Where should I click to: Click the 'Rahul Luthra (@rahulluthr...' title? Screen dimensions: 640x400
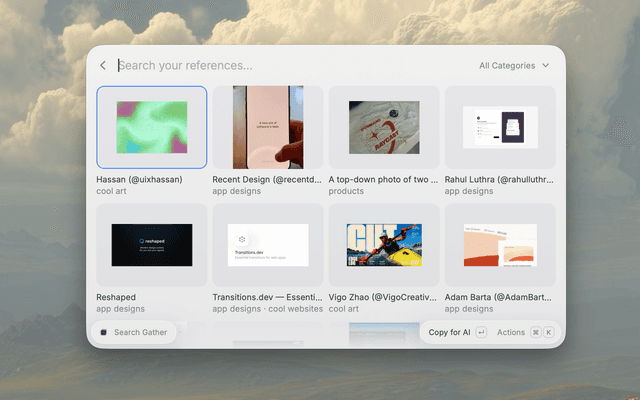coord(499,180)
